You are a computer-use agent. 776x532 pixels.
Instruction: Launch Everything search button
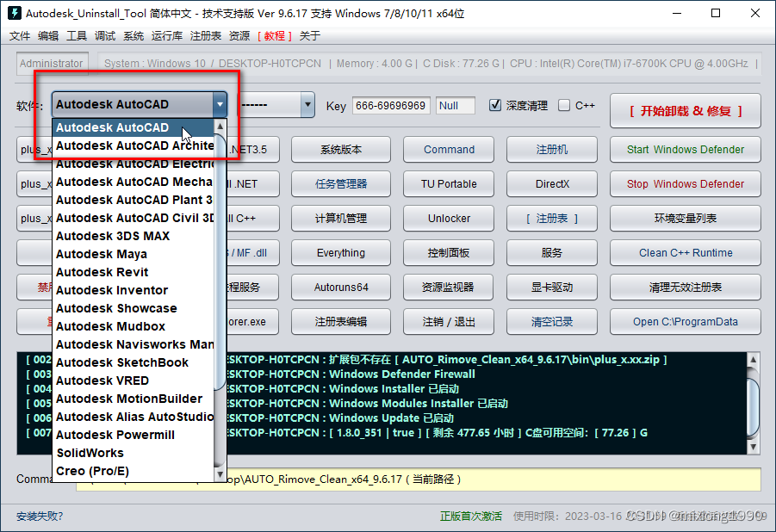click(x=340, y=253)
